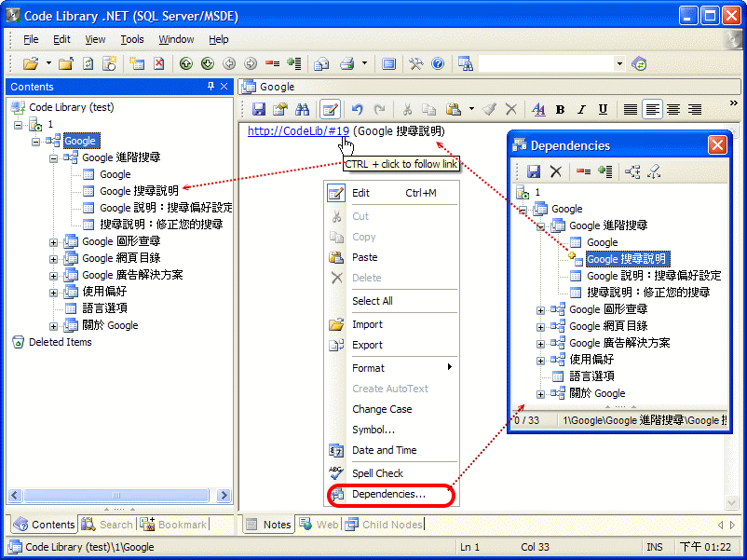Switch to the Search tab
Image resolution: width=747 pixels, height=560 pixels.
[107, 525]
